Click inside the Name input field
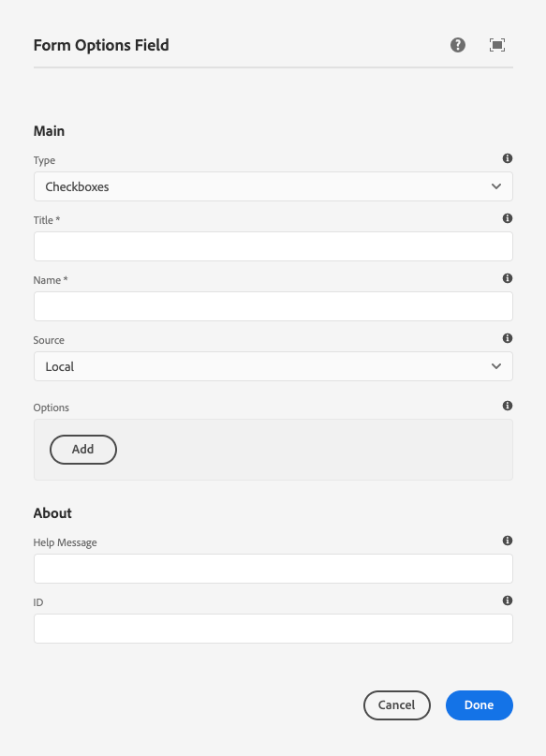546x756 pixels. click(x=273, y=306)
